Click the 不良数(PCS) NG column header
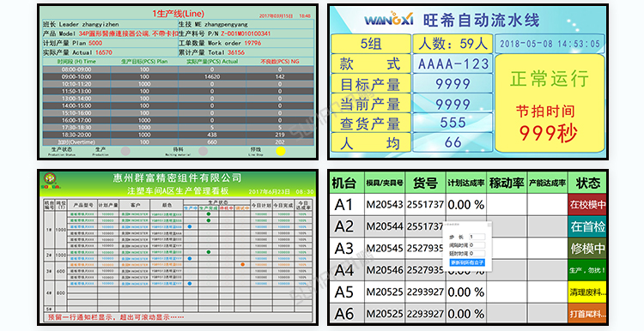644x331 pixels. 280,62
